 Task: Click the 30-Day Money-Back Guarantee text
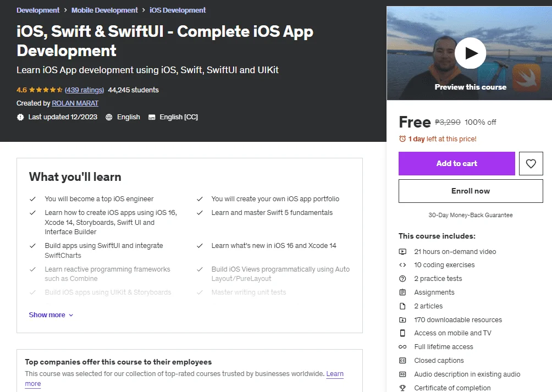[x=471, y=215]
